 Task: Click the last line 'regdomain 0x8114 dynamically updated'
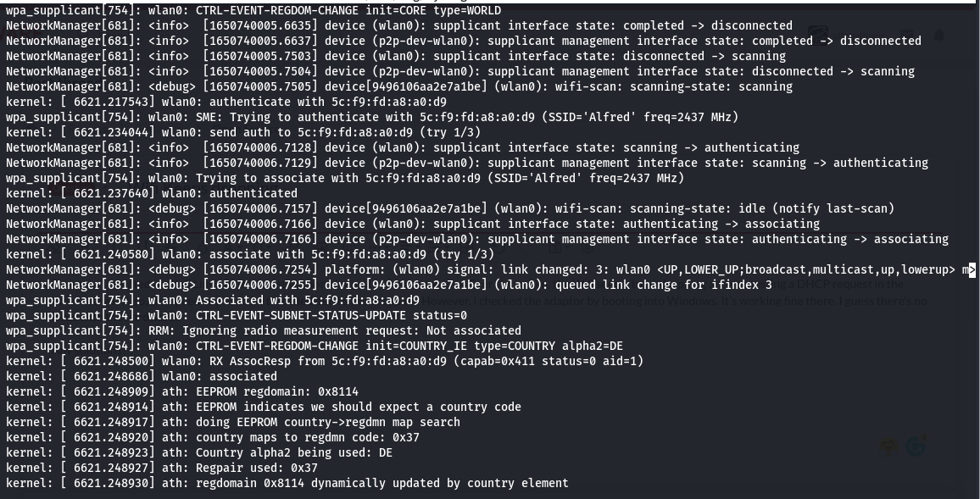point(287,483)
